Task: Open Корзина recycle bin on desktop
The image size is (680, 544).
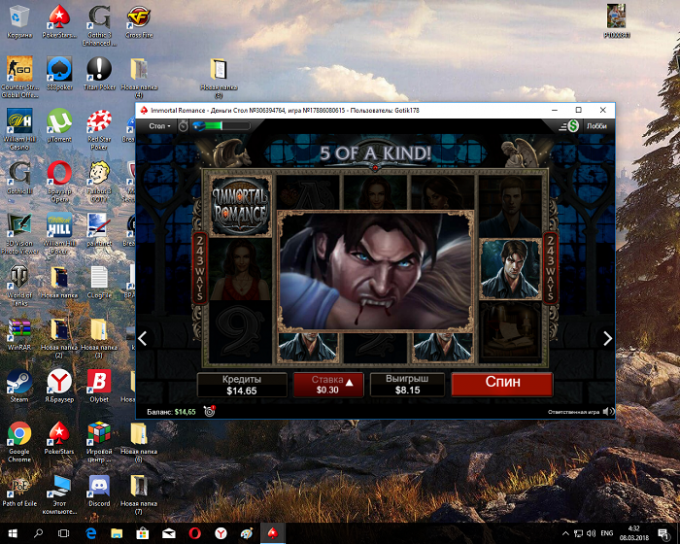Action: (19, 22)
